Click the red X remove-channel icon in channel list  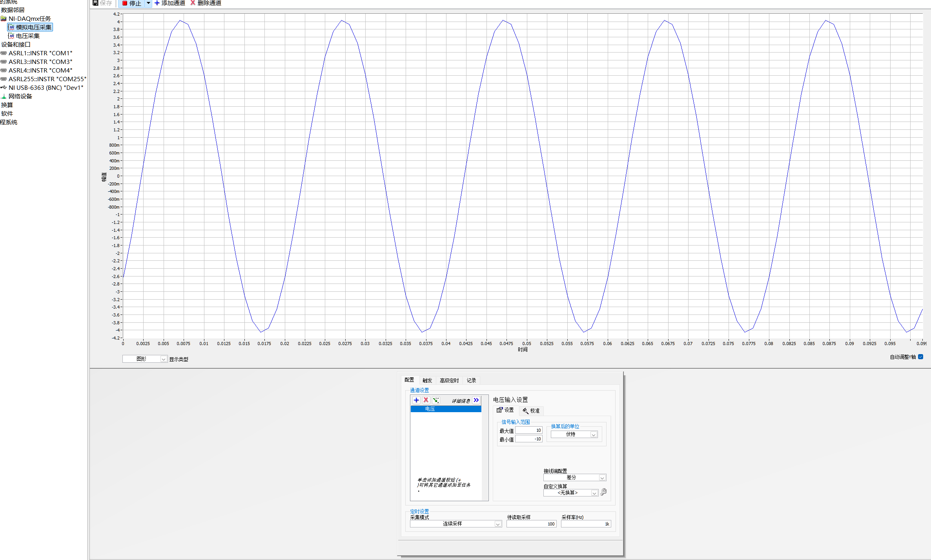point(426,400)
